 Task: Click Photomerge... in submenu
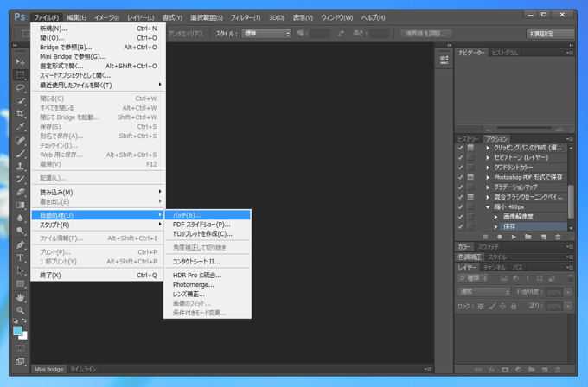click(208, 284)
